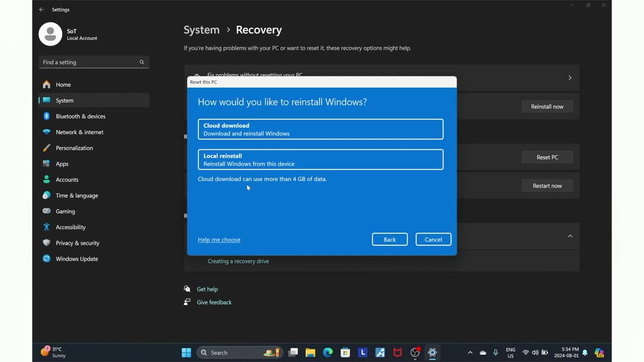Open Time & language settings
Image resolution: width=644 pixels, height=362 pixels.
pos(94,196)
